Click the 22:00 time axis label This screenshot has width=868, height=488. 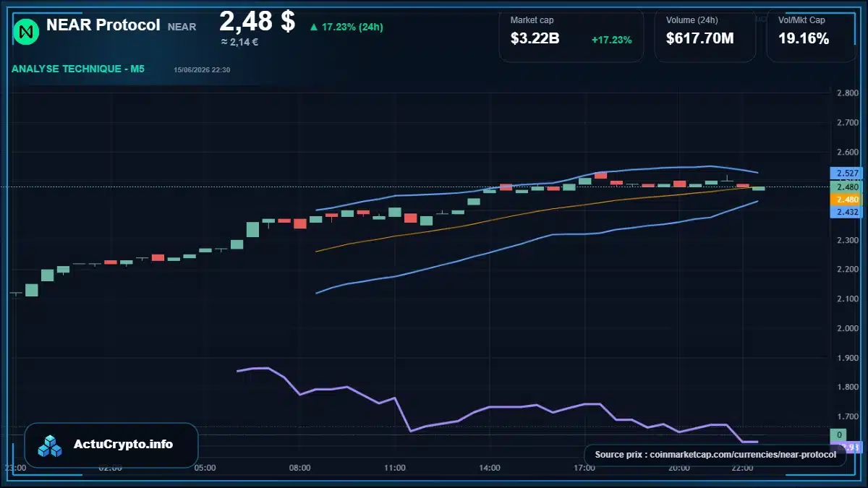coord(742,468)
